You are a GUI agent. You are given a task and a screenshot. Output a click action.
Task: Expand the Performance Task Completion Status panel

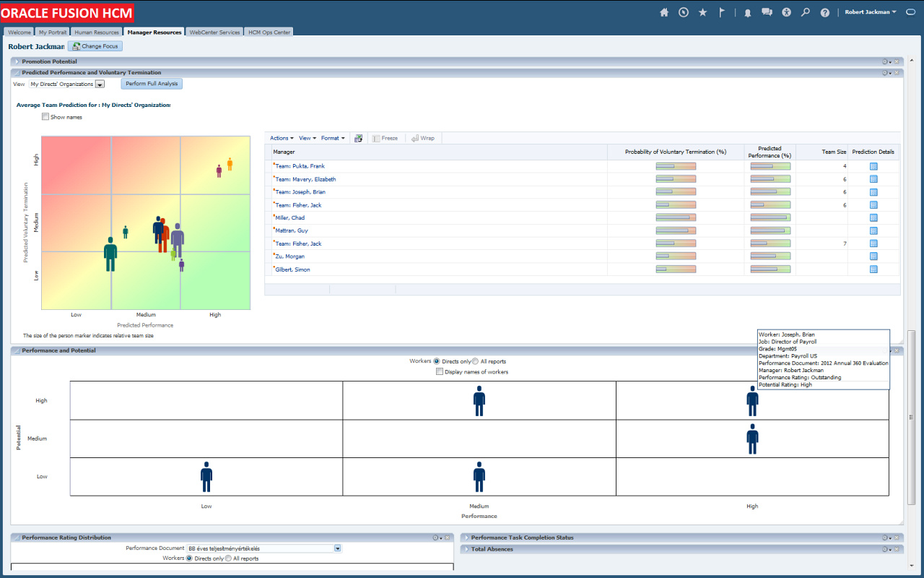[x=466, y=538]
